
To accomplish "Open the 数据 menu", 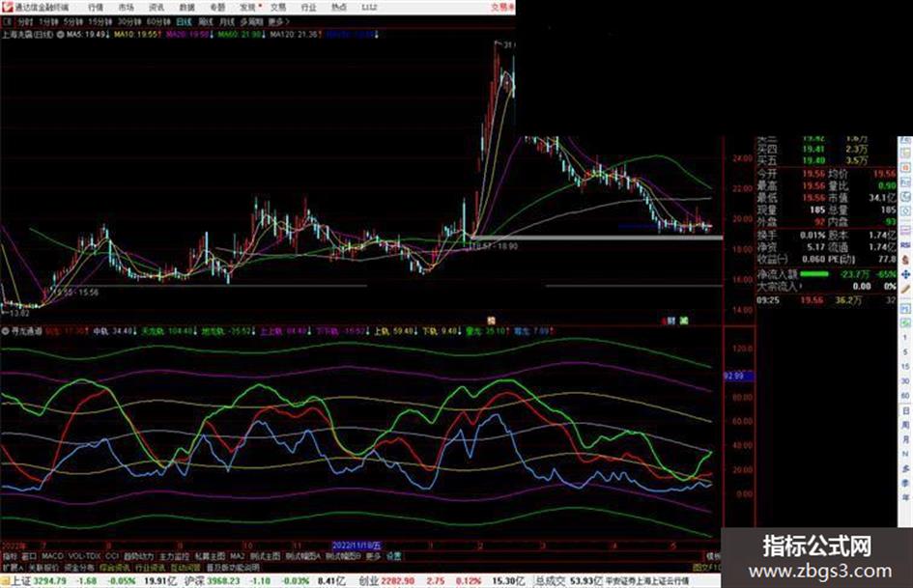I will (186, 8).
